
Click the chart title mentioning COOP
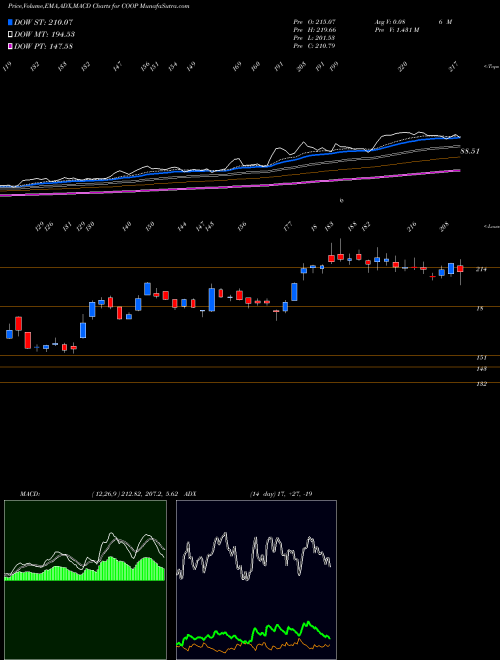pyautogui.click(x=98, y=6)
